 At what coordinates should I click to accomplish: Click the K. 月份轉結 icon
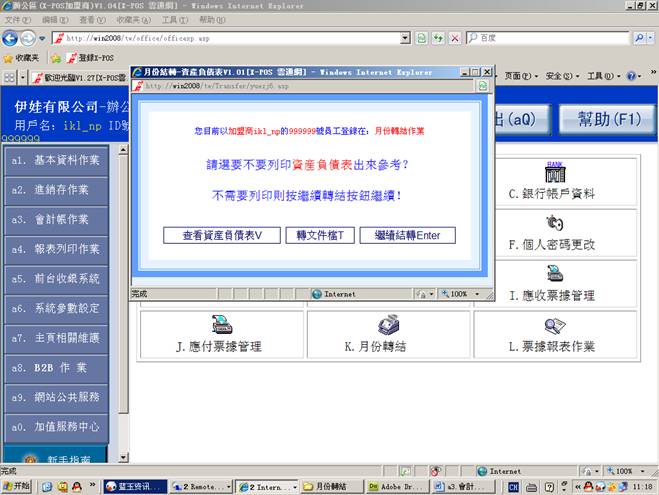point(388,324)
